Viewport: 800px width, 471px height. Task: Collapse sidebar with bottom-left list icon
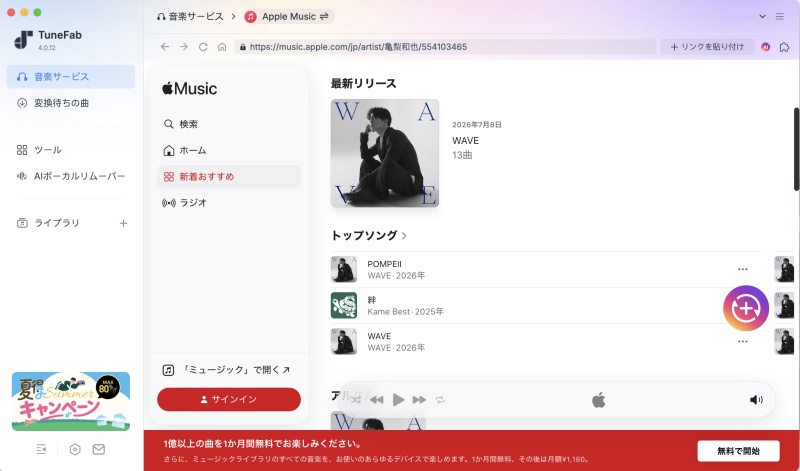coord(41,449)
